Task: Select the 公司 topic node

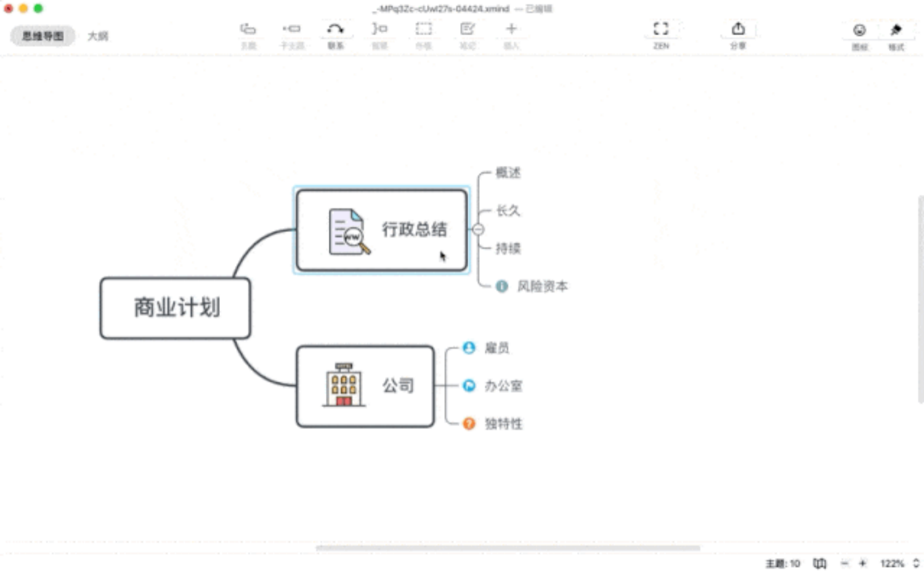Action: click(365, 386)
